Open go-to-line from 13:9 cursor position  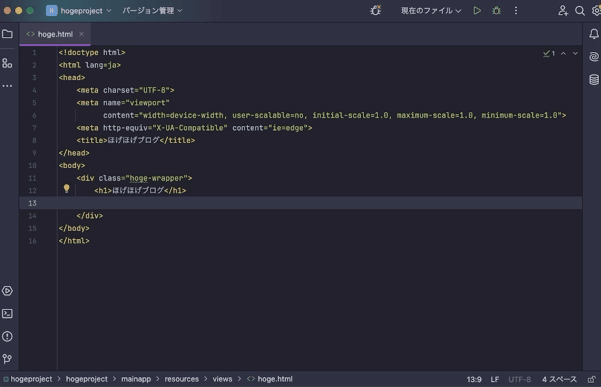pyautogui.click(x=474, y=379)
